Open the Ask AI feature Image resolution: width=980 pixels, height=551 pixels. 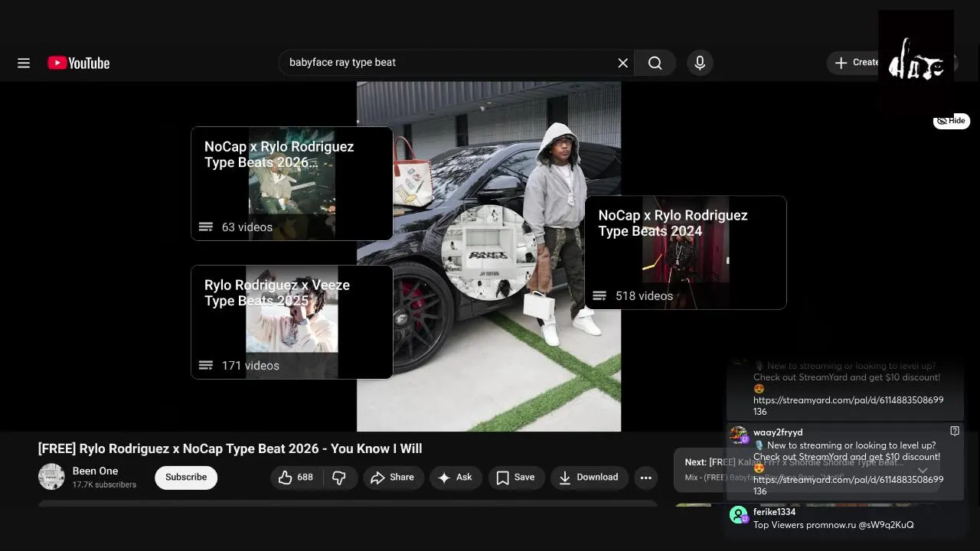click(x=455, y=478)
